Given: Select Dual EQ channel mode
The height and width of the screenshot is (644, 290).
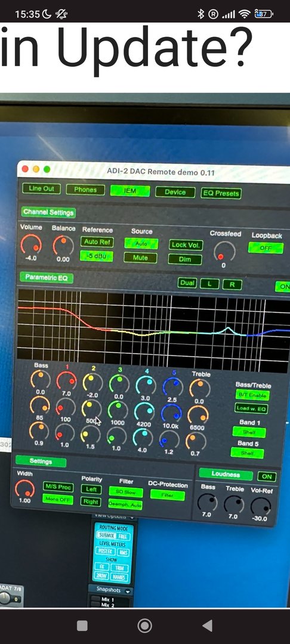Looking at the screenshot, I should [187, 283].
